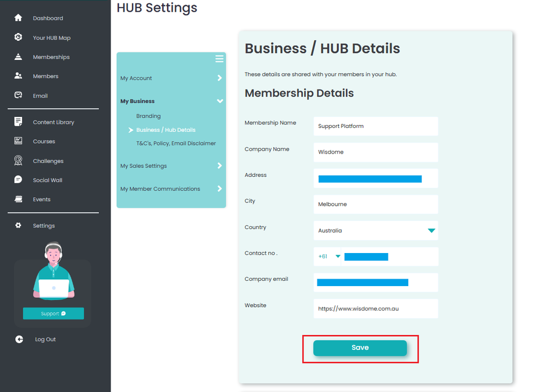This screenshot has height=392, width=535.
Task: Open the Members people icon
Action: [18, 76]
